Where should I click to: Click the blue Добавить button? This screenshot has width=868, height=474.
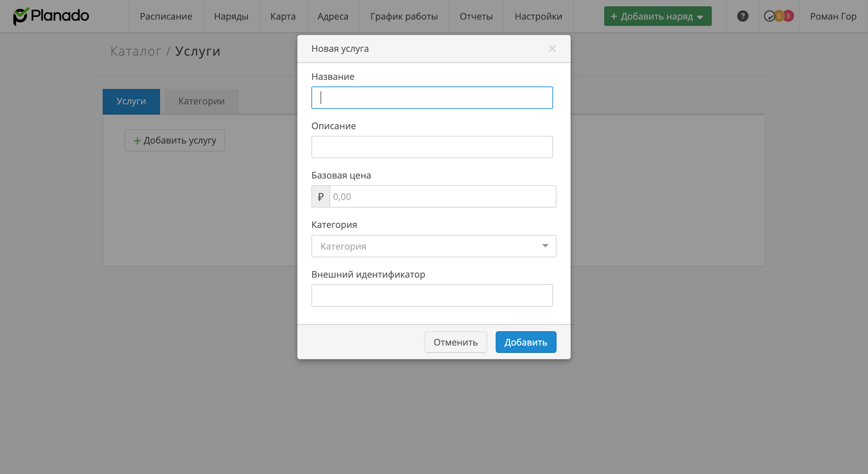[x=525, y=342]
